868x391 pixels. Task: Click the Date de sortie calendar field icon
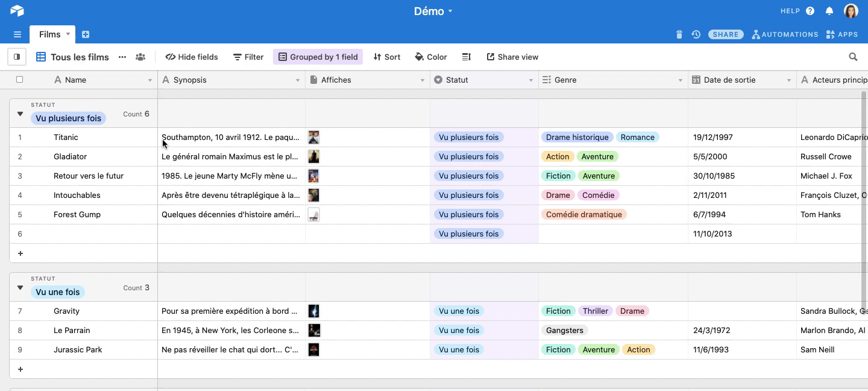[696, 80]
